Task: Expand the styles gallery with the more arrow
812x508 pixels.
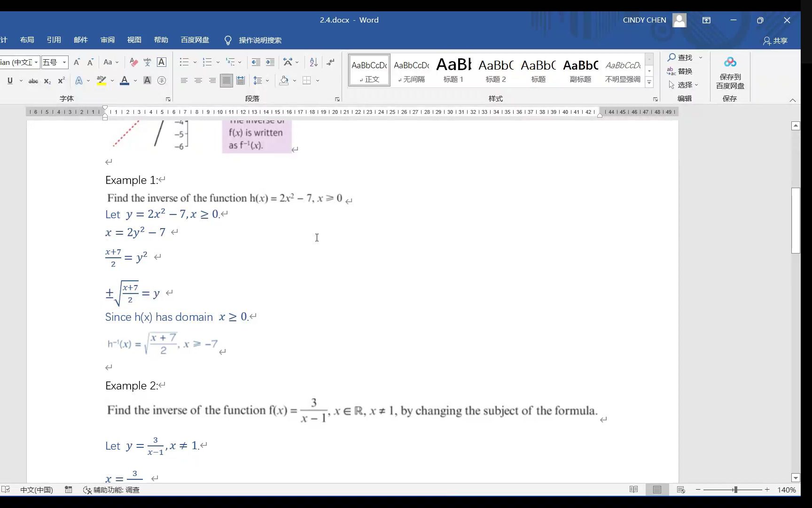Action: click(649, 82)
